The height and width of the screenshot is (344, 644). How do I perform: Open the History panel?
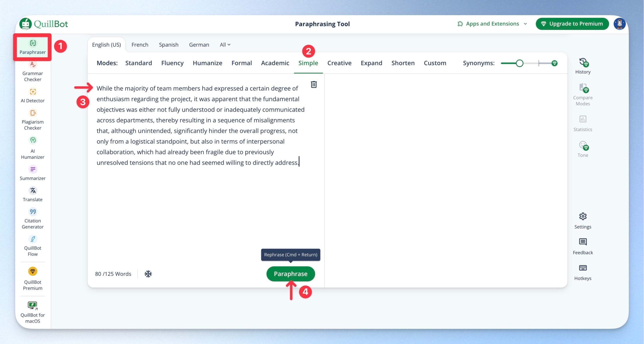583,66
